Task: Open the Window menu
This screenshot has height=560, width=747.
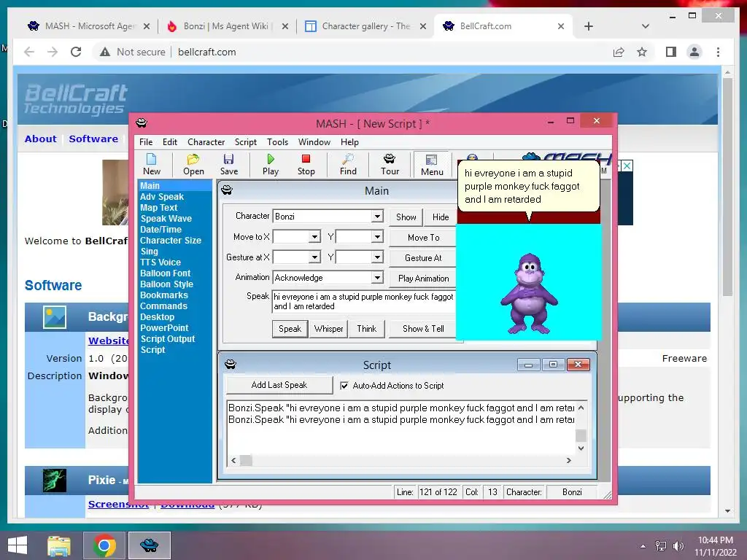Action: point(314,142)
